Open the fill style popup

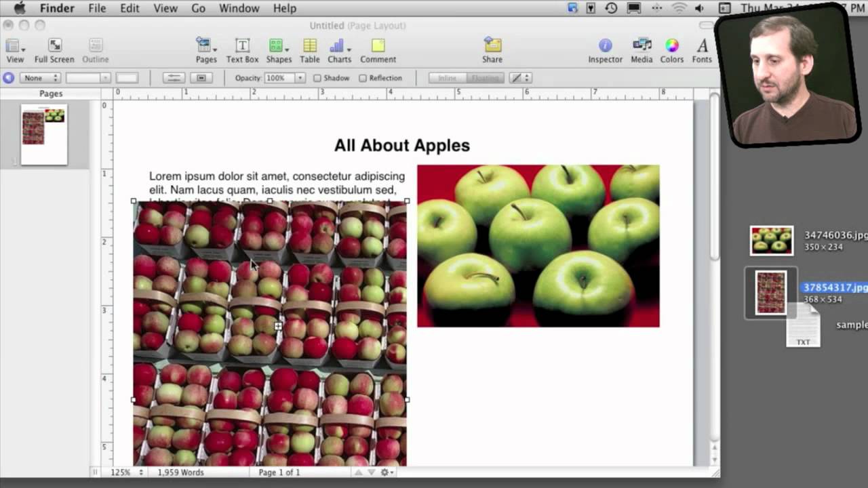[520, 78]
